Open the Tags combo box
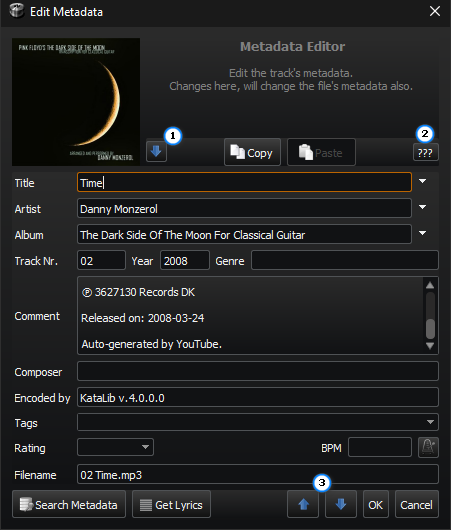The height and width of the screenshot is (530, 451). click(x=258, y=422)
